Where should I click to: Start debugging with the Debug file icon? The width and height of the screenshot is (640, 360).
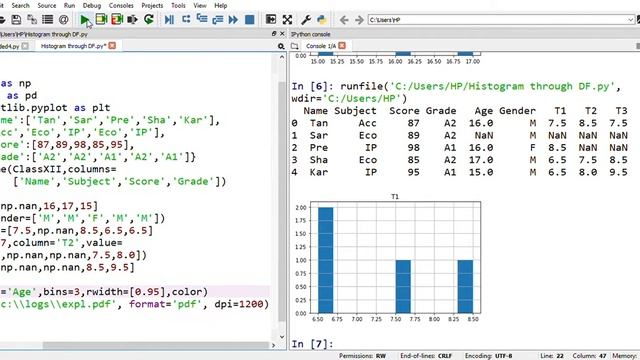[169, 19]
